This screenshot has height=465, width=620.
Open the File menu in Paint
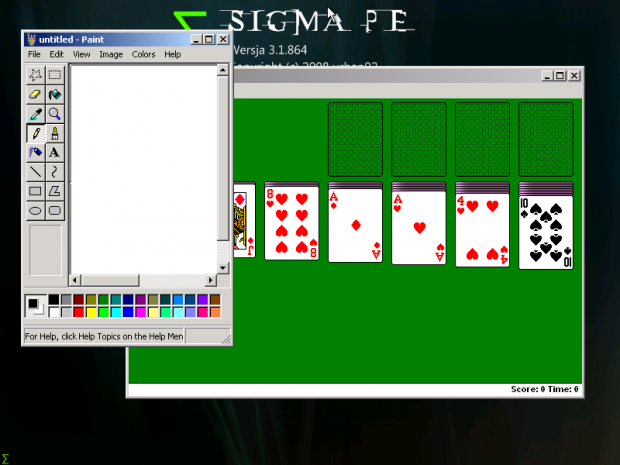coord(34,54)
